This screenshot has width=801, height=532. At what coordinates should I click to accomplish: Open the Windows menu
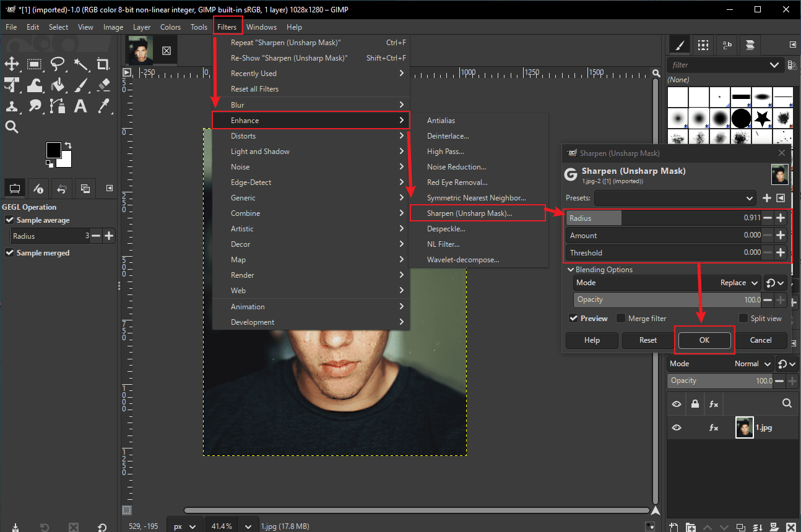coord(261,27)
